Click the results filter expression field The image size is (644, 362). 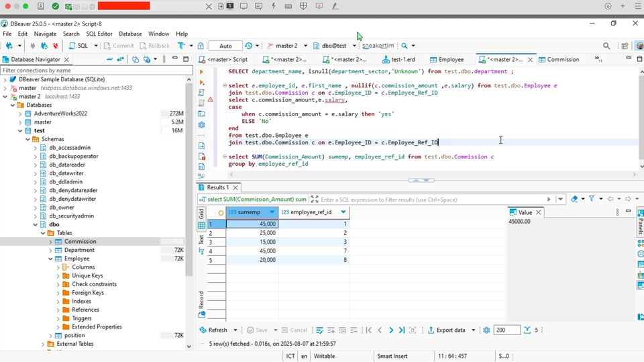pos(429,199)
